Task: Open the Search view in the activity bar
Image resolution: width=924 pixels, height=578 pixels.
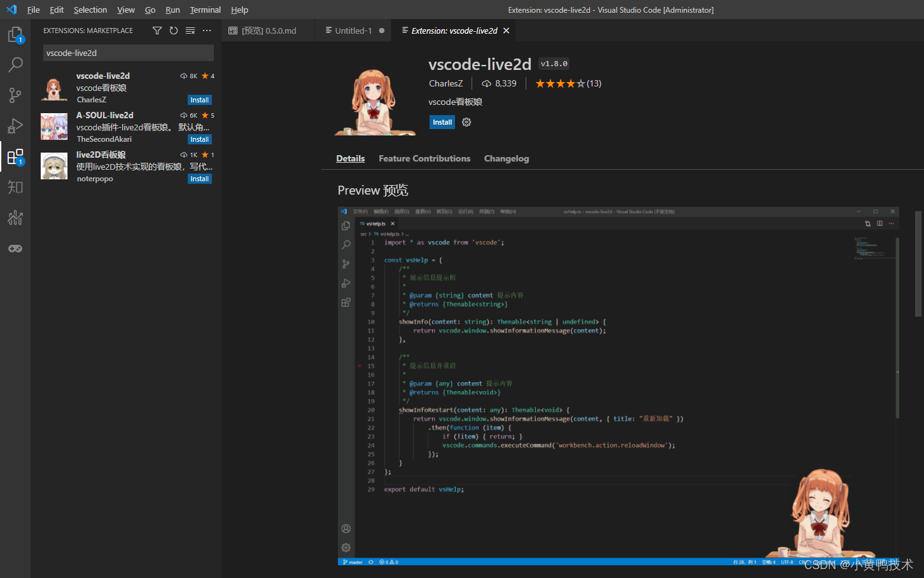Action: 15,64
